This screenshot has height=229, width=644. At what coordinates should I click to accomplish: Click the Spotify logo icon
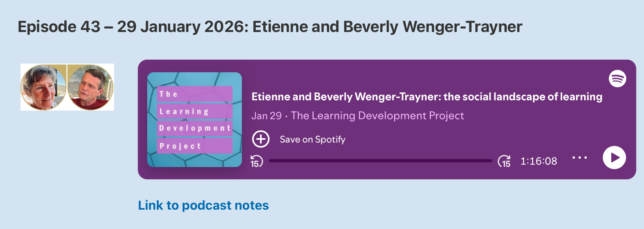tap(617, 79)
